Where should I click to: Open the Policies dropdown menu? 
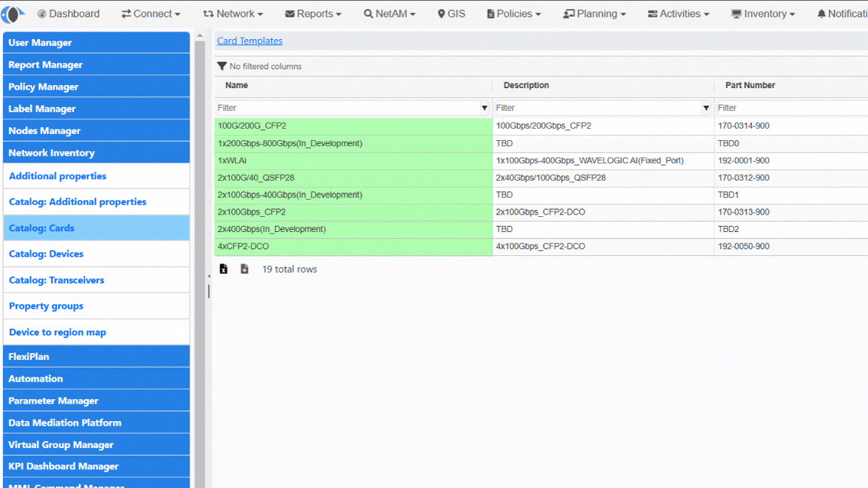click(514, 14)
